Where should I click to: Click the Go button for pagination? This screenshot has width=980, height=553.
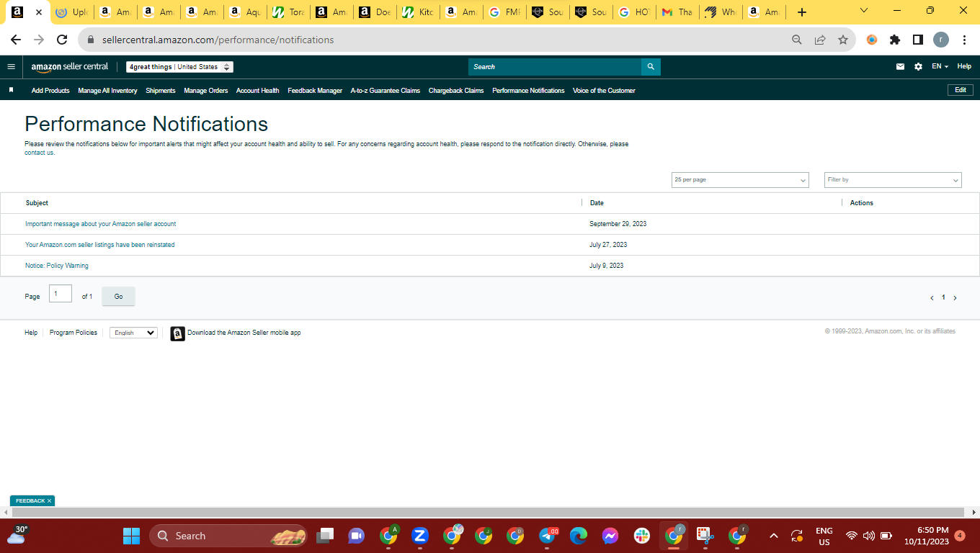tap(118, 297)
